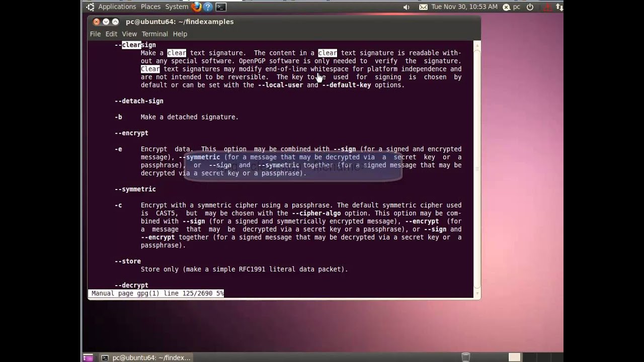The height and width of the screenshot is (362, 644).
Task: Open the System menu
Action: click(x=177, y=7)
